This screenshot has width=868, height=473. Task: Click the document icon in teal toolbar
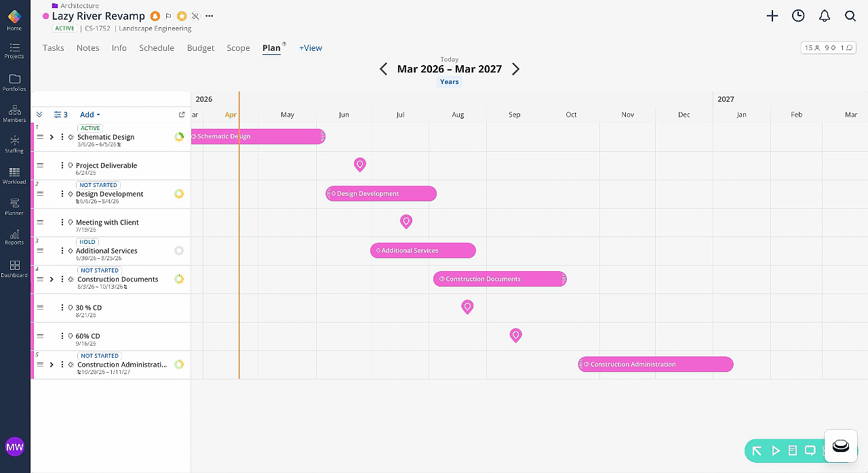coord(792,451)
